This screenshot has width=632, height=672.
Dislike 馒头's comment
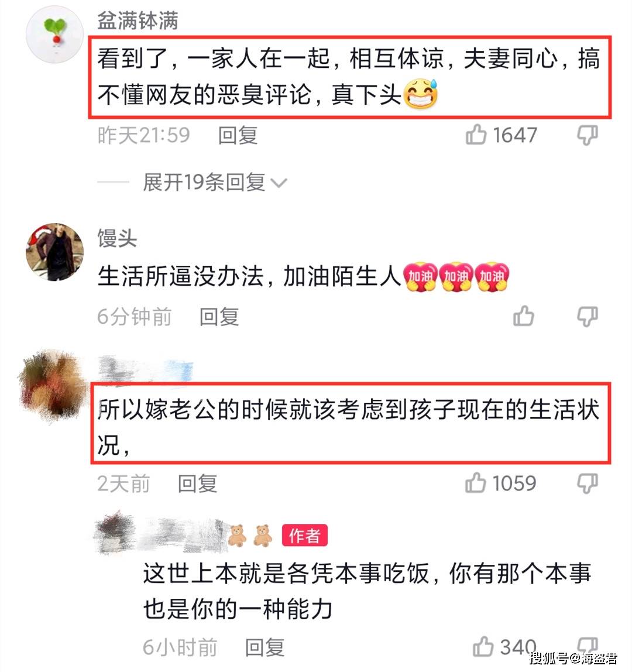pyautogui.click(x=587, y=316)
